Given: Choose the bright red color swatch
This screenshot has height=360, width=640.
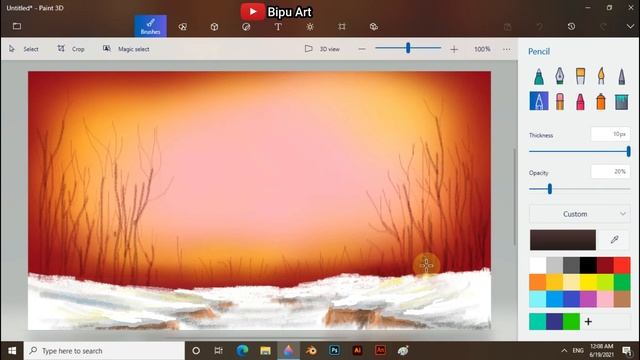Looking at the screenshot, I should click(622, 265).
